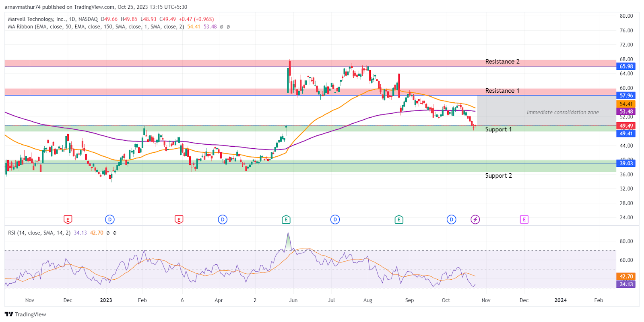Viewport: 644px width, 322px height.
Task: Click the 53.48 value in MA Ribbon legend
Action: (210, 27)
